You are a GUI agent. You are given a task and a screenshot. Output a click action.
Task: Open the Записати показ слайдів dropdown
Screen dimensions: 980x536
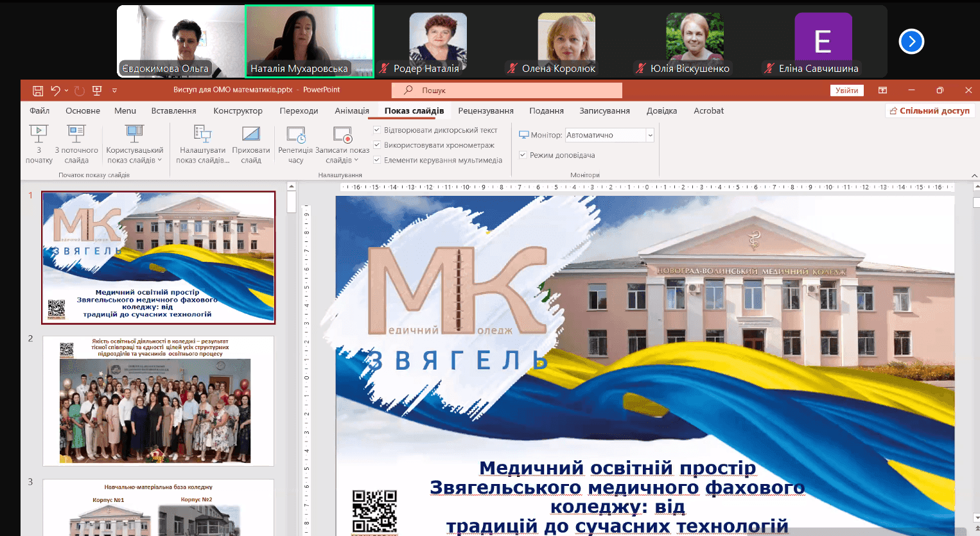[x=342, y=144]
